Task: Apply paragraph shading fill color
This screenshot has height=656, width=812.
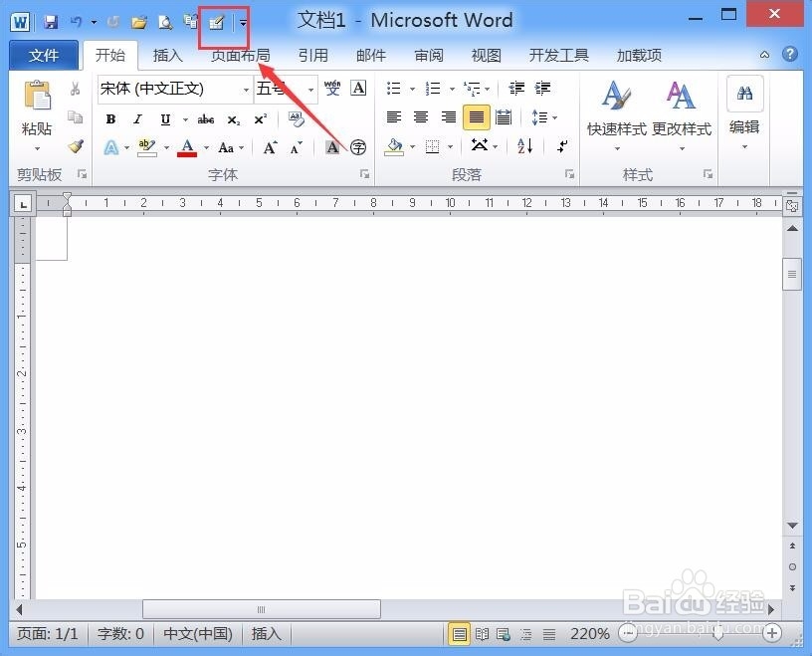Action: (x=394, y=147)
